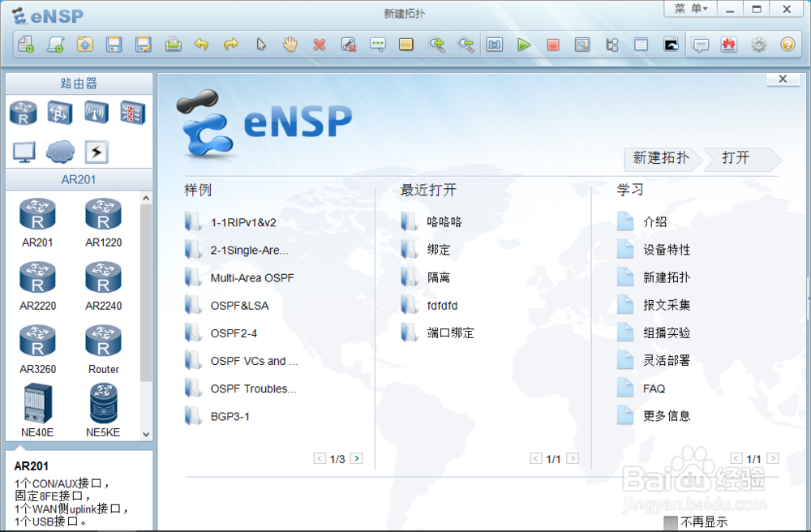The image size is (811, 532).
Task: Click the red X delete icon
Action: [x=319, y=45]
